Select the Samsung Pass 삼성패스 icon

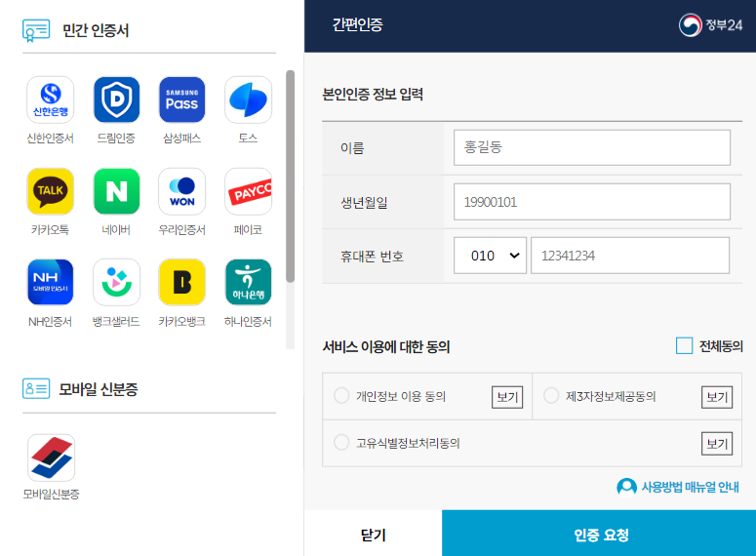[x=181, y=99]
